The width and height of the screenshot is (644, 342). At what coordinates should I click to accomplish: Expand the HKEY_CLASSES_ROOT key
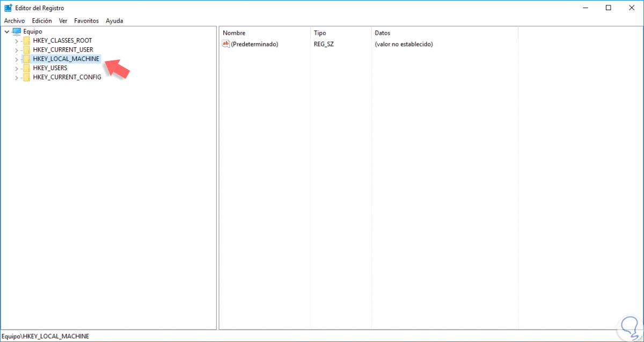tap(17, 41)
